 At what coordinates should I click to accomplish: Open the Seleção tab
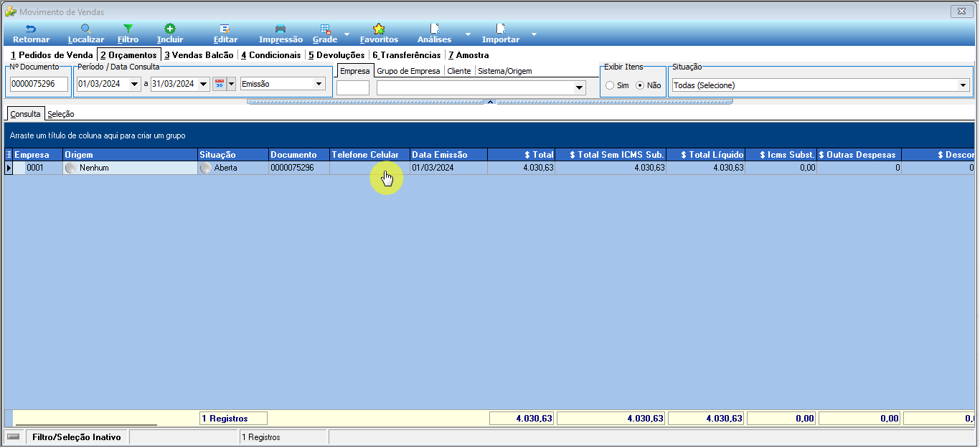[61, 114]
